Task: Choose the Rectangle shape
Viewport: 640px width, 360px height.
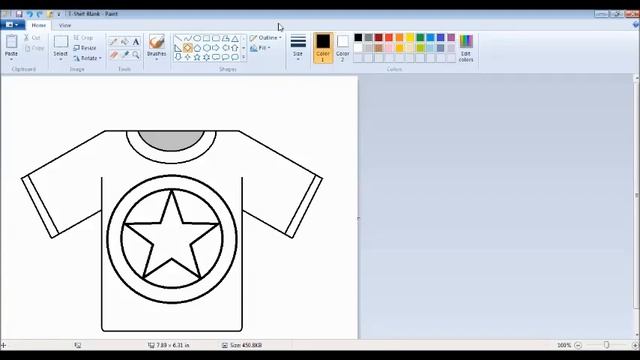Action: 207,38
